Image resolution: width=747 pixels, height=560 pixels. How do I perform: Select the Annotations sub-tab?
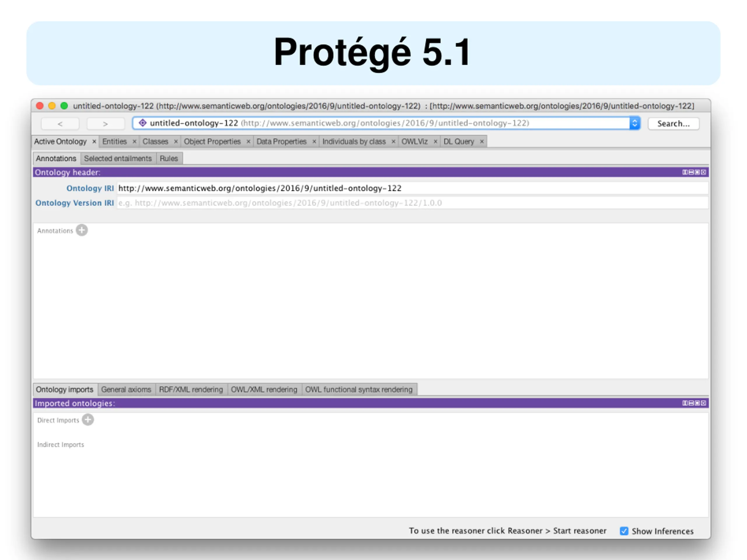pyautogui.click(x=56, y=158)
